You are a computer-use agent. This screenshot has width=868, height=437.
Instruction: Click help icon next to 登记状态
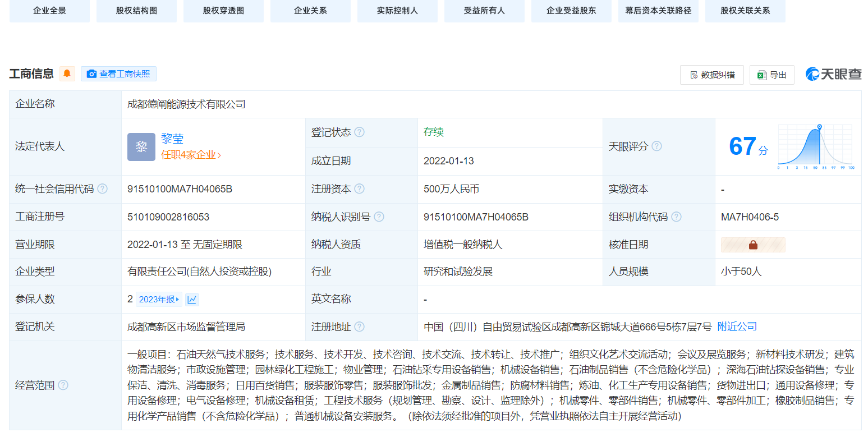tap(359, 132)
